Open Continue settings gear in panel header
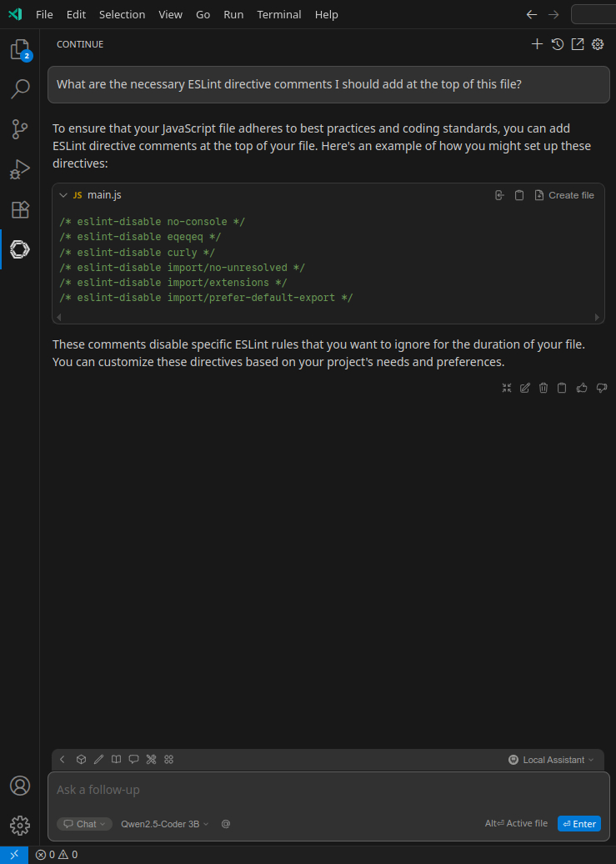The image size is (616, 864). click(x=598, y=44)
